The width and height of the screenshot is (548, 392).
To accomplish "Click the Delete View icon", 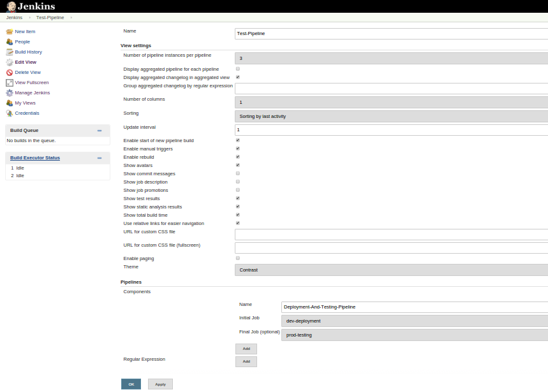I will click(x=10, y=73).
